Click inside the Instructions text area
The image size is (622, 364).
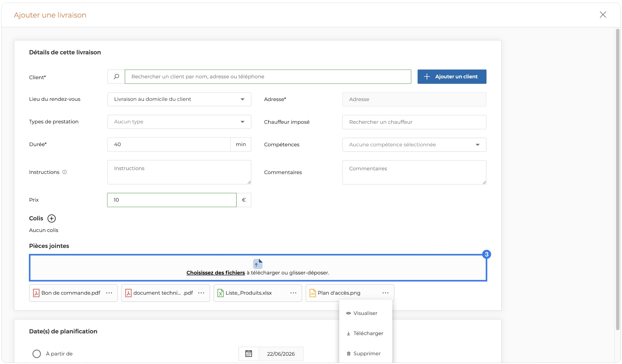click(x=179, y=172)
